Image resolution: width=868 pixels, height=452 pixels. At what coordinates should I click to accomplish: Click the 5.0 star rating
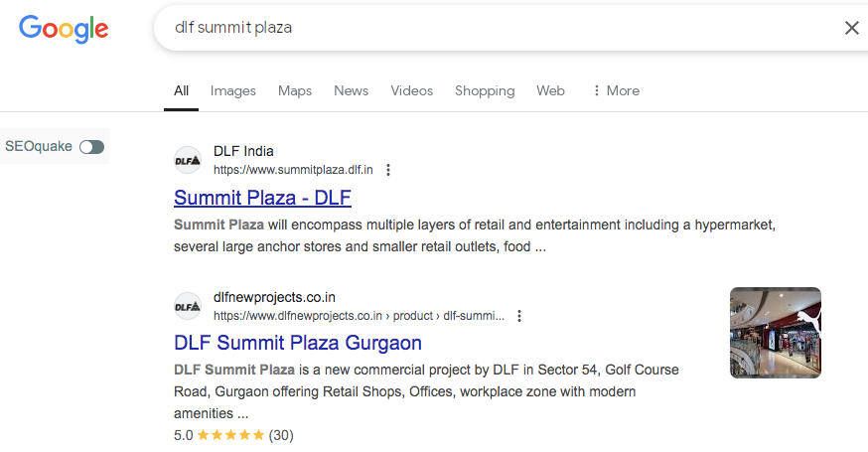[233, 435]
